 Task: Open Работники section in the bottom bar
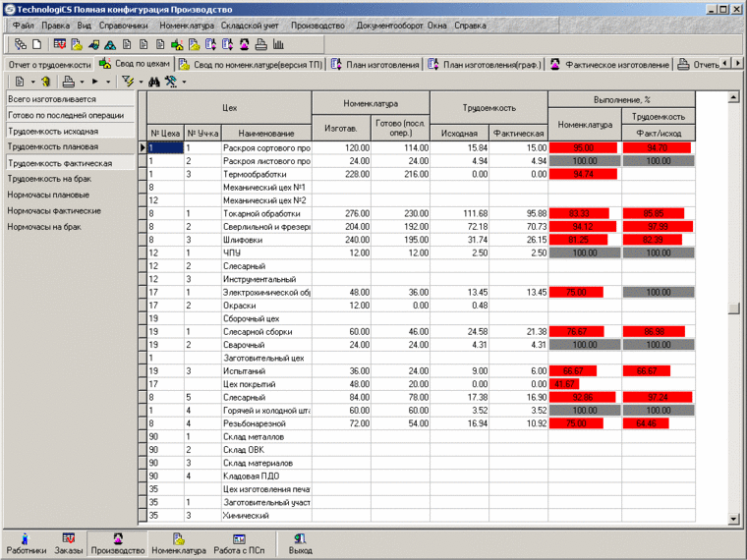point(26,544)
